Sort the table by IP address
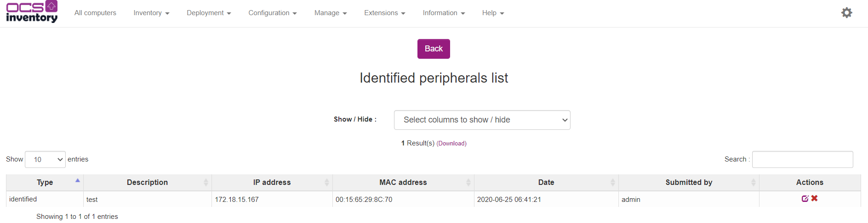The image size is (868, 223). [x=272, y=182]
